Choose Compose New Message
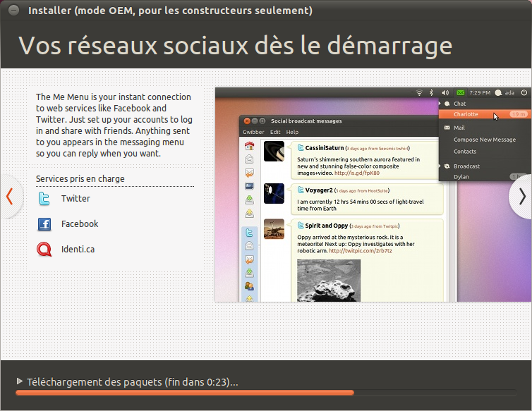Image resolution: width=532 pixels, height=411 pixels. pos(484,140)
